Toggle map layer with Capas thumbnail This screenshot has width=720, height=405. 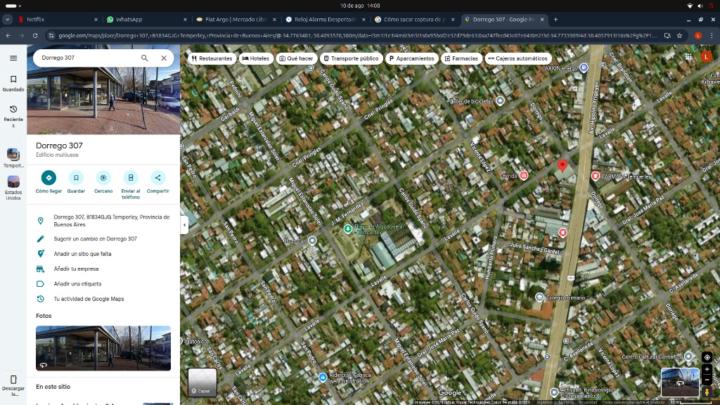point(202,381)
